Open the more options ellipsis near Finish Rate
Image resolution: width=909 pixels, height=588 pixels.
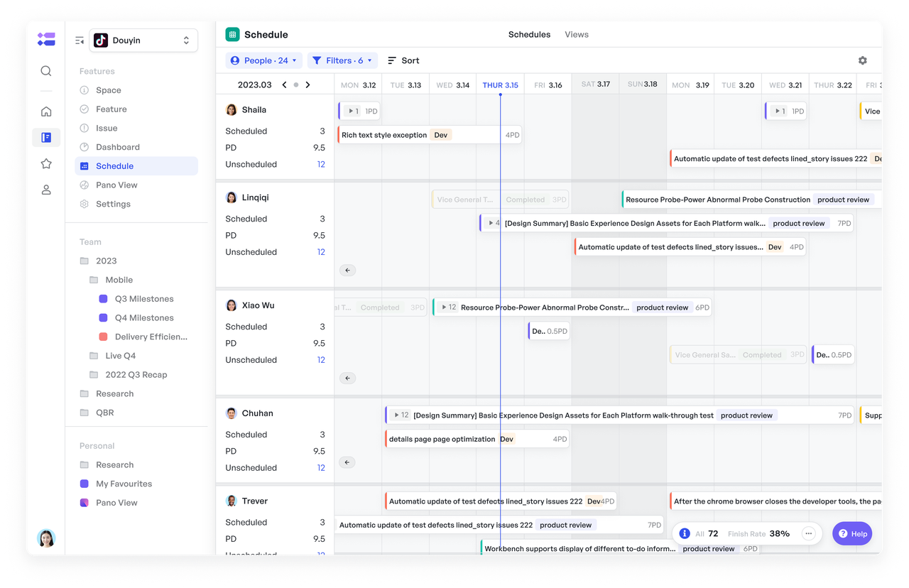pyautogui.click(x=808, y=533)
